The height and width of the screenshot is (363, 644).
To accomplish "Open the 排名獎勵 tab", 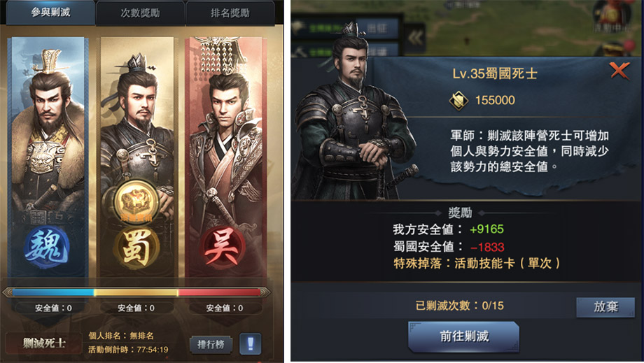I will (230, 13).
